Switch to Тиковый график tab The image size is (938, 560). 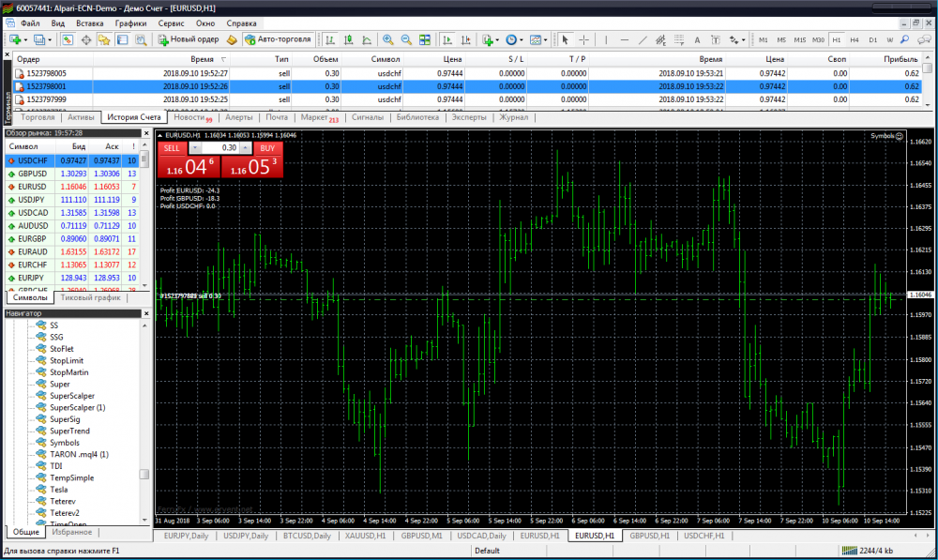(x=90, y=297)
